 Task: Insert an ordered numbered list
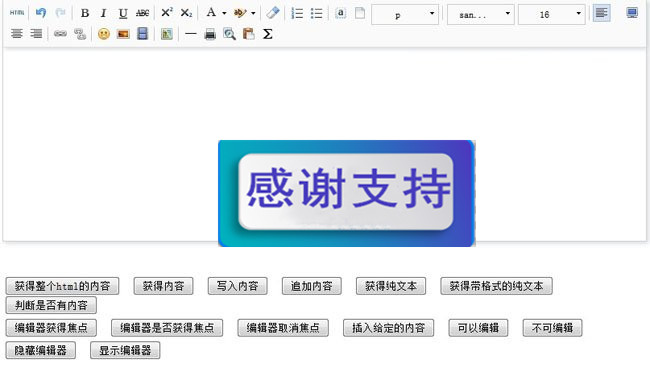tap(297, 13)
